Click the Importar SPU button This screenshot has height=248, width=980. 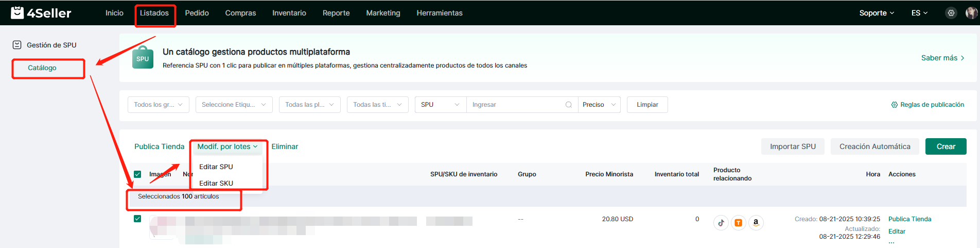tap(792, 146)
